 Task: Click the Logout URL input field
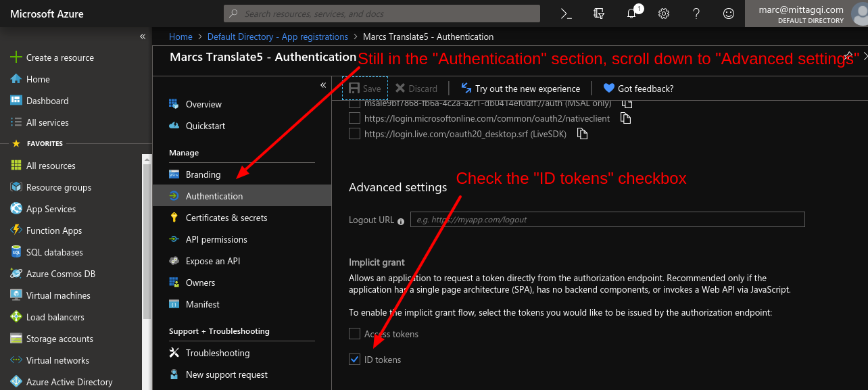pyautogui.click(x=608, y=220)
